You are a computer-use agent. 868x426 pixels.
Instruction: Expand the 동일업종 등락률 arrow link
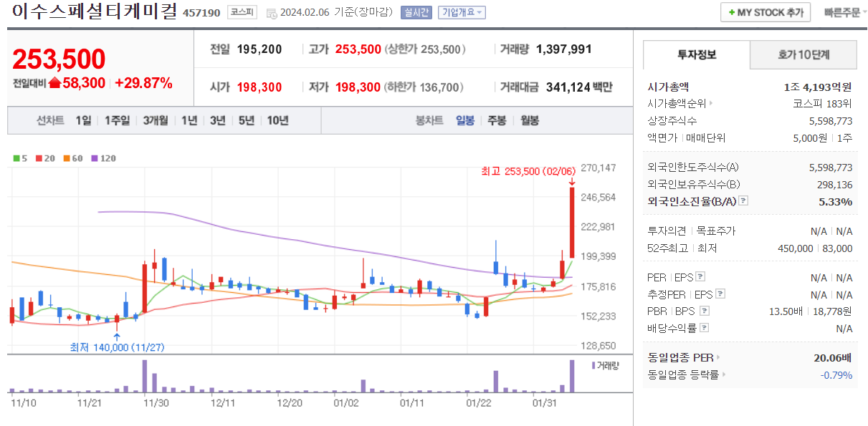click(724, 374)
